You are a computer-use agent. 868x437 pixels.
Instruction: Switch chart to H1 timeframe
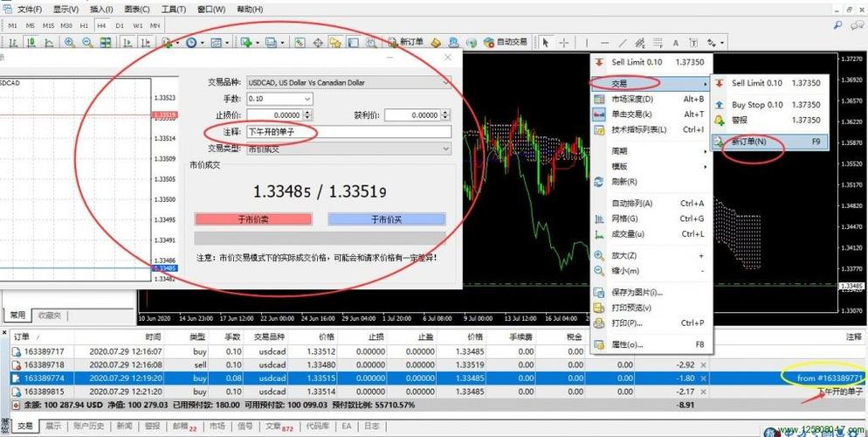coord(84,25)
